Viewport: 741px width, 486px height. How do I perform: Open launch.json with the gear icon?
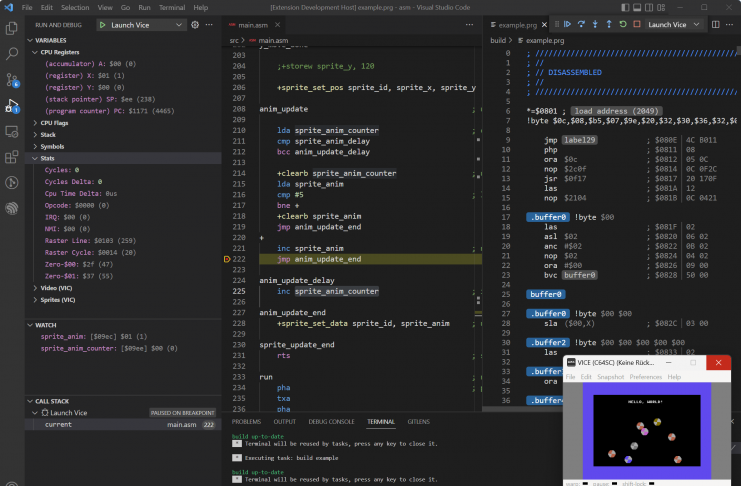pyautogui.click(x=195, y=25)
